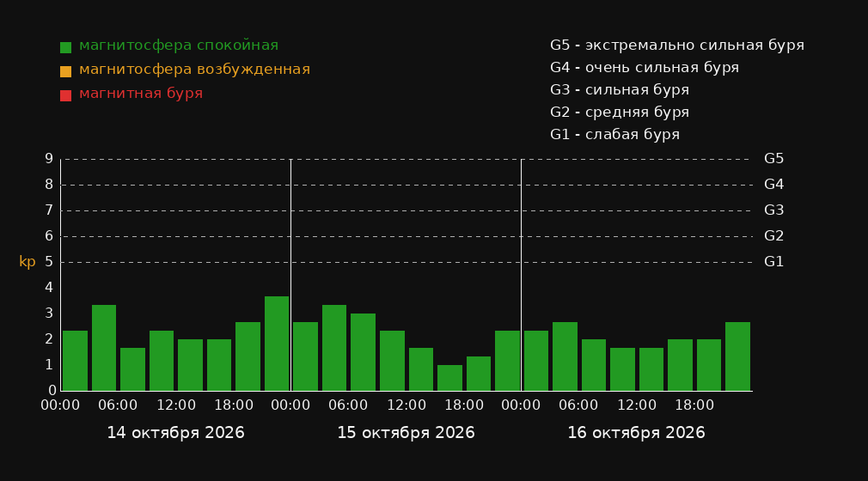868x481 pixels.
Task: Click the 12:00 time tick under 15 October
Action: click(x=406, y=405)
